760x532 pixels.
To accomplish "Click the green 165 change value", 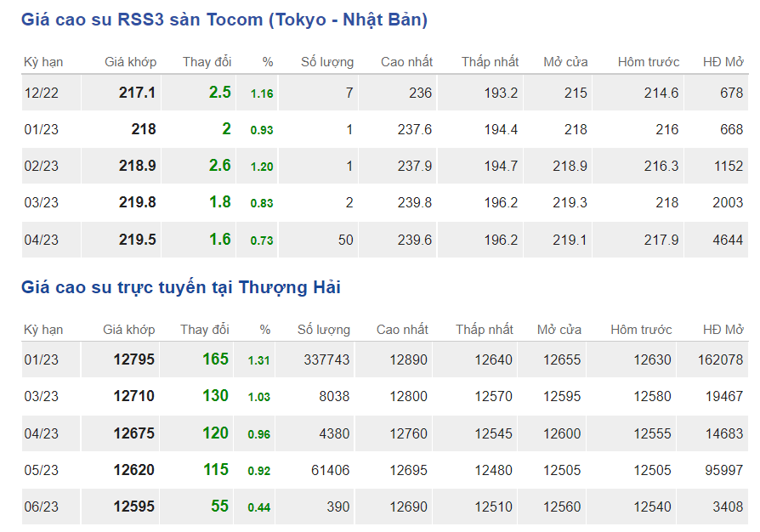I will click(215, 359).
